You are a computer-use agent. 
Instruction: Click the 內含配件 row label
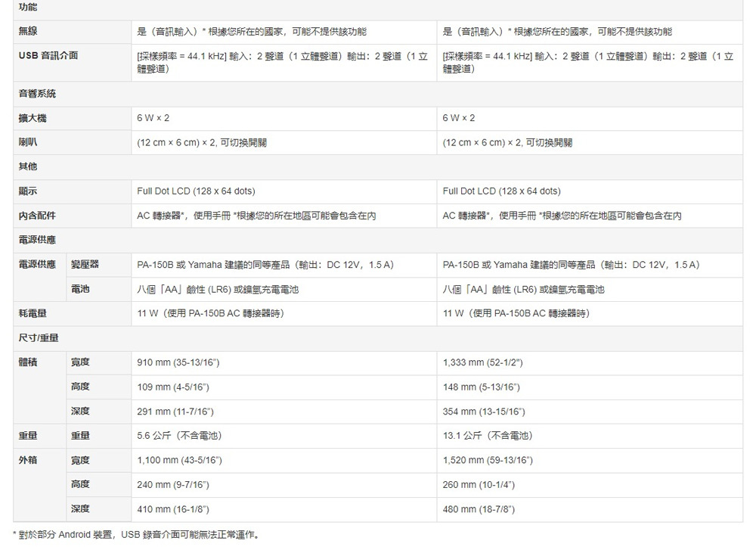37,216
